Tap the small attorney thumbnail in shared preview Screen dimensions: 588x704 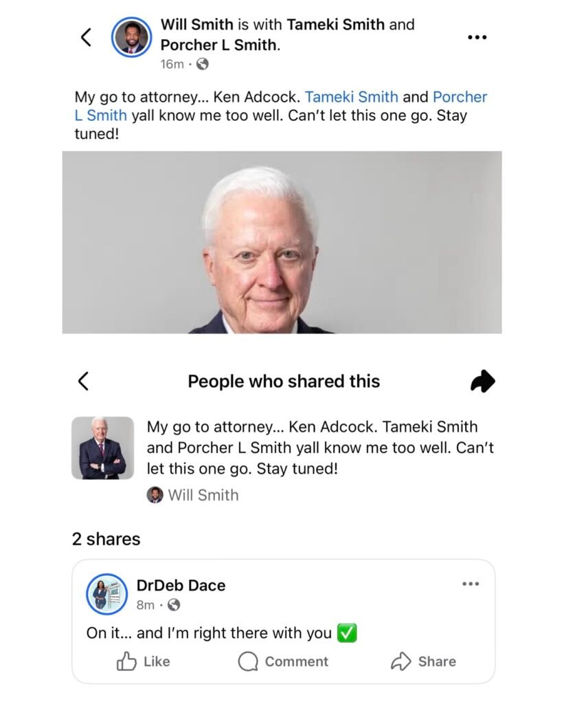click(102, 448)
